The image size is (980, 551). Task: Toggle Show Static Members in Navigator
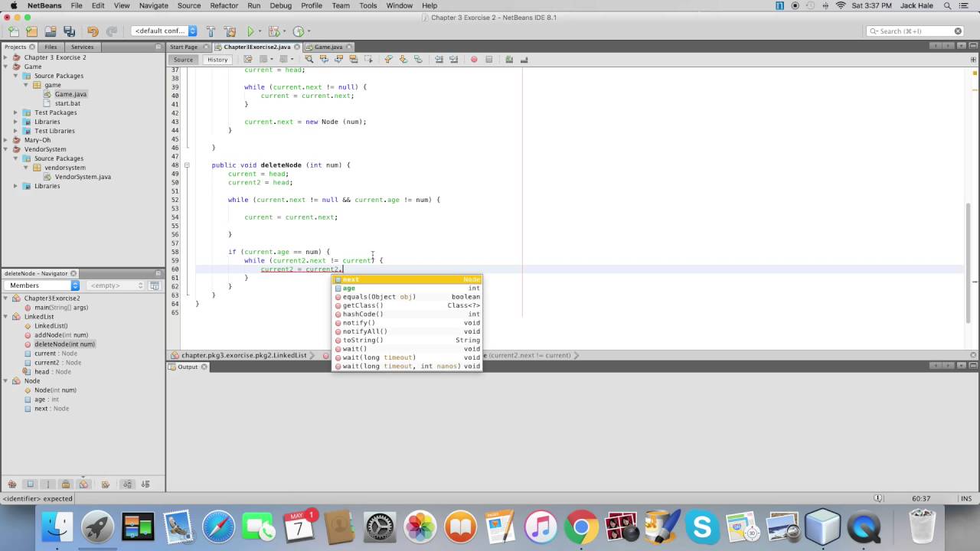coord(48,484)
